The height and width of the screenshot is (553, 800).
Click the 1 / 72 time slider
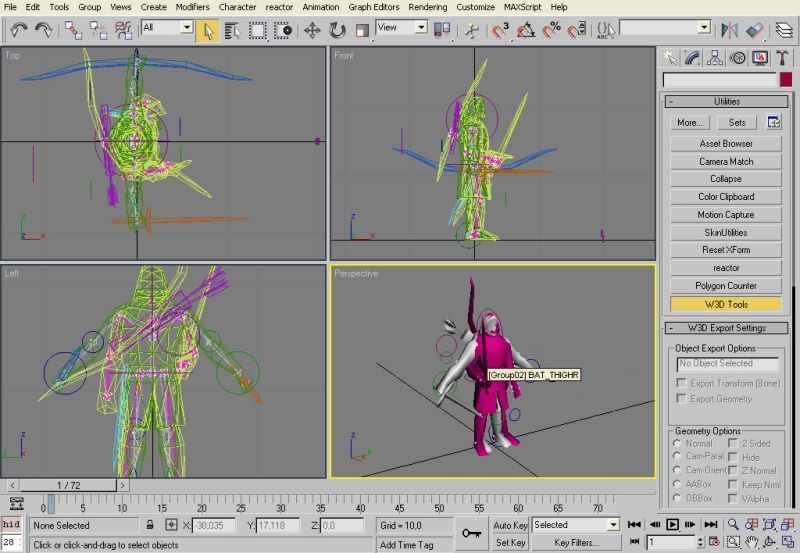[x=68, y=485]
